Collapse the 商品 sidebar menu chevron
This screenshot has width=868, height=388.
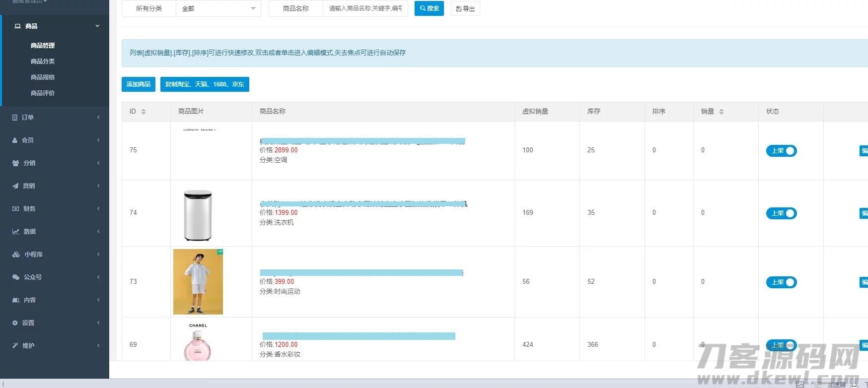97,26
